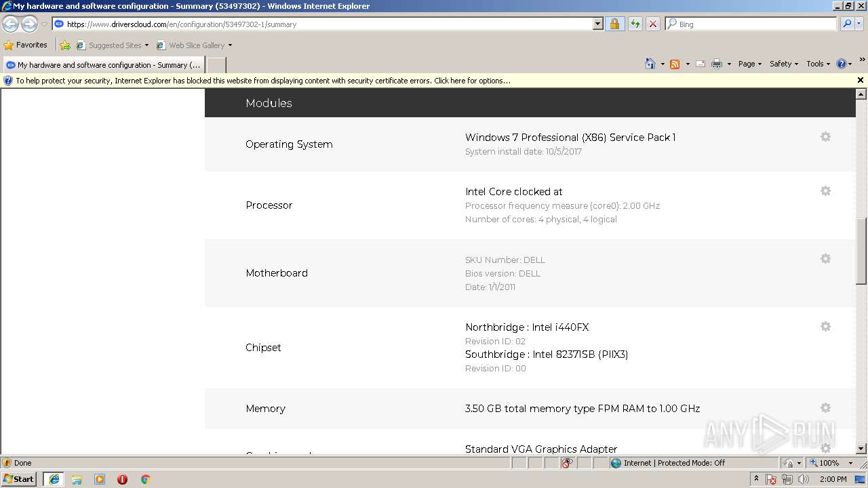Image resolution: width=868 pixels, height=488 pixels.
Task: Click the volume speaker tray icon
Action: (804, 479)
